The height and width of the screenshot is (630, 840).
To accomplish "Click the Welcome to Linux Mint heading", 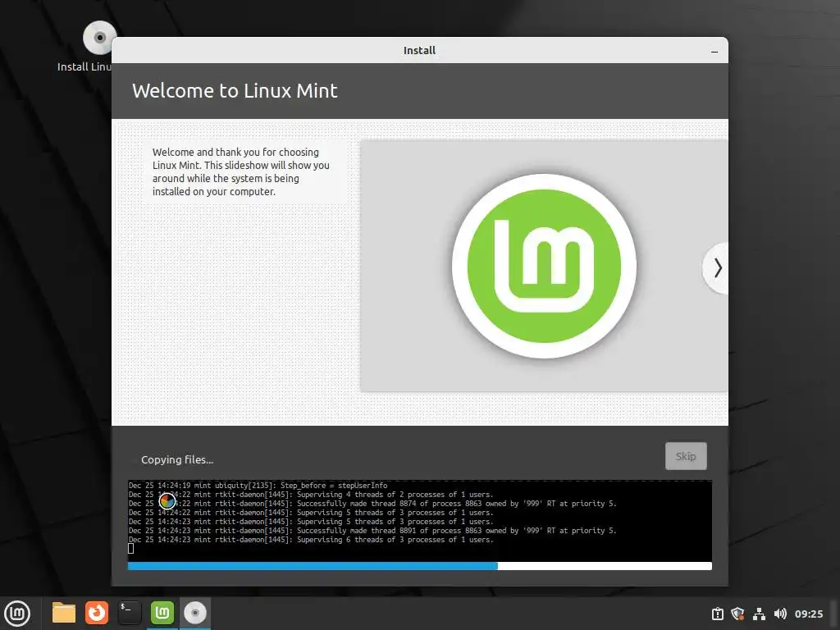I will tap(235, 90).
